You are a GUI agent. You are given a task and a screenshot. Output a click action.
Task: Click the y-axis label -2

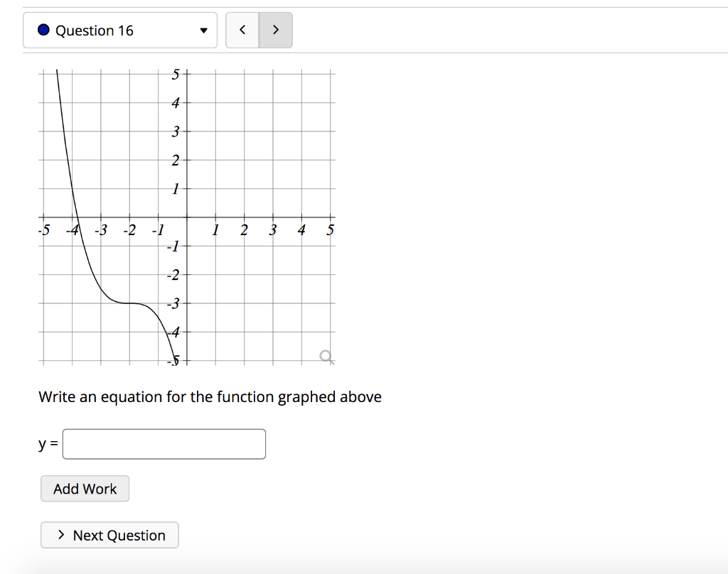173,275
